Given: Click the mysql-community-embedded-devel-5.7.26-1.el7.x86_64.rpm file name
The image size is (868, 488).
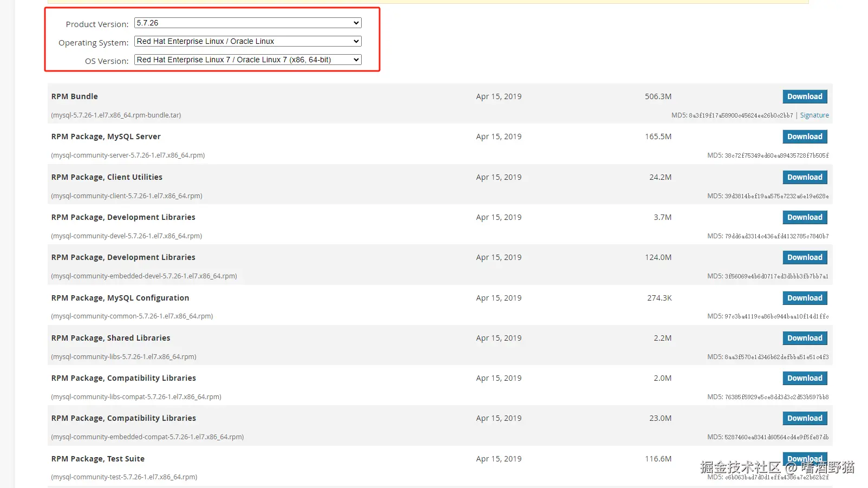Looking at the screenshot, I should click(144, 276).
